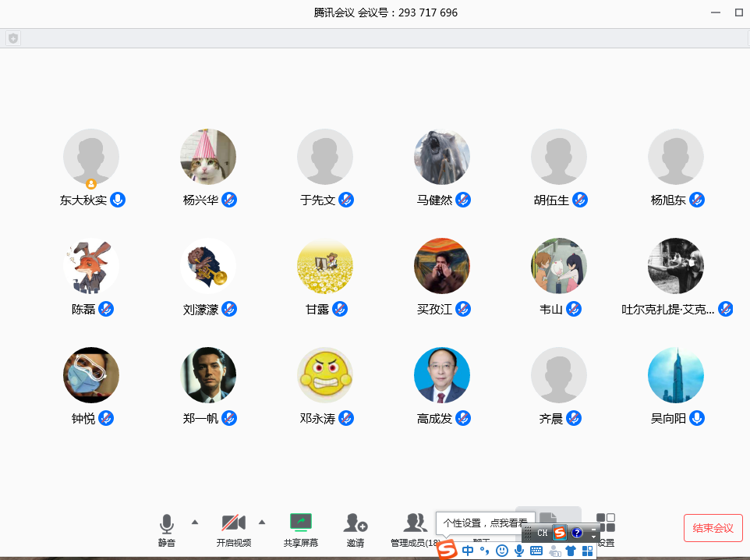Click the 个性设置 tooltip popup

[485, 523]
